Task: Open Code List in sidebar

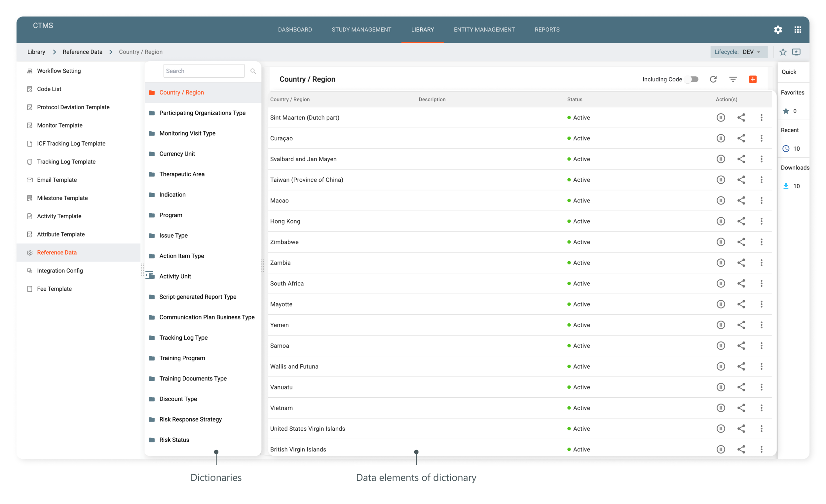Action: tap(49, 89)
